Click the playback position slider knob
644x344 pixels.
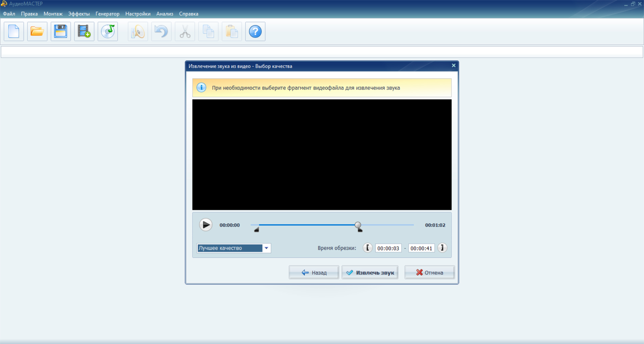point(358,225)
